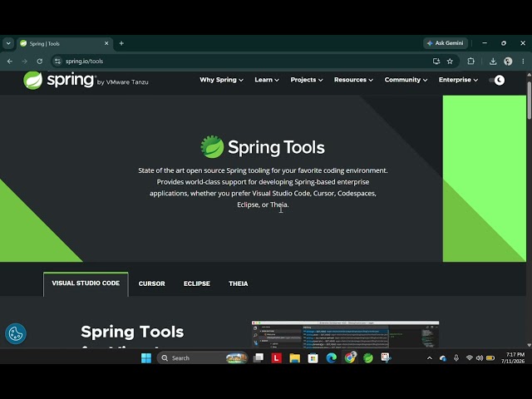Image resolution: width=532 pixels, height=399 pixels.
Task: Open the Chrome three-dot menu
Action: [523, 62]
